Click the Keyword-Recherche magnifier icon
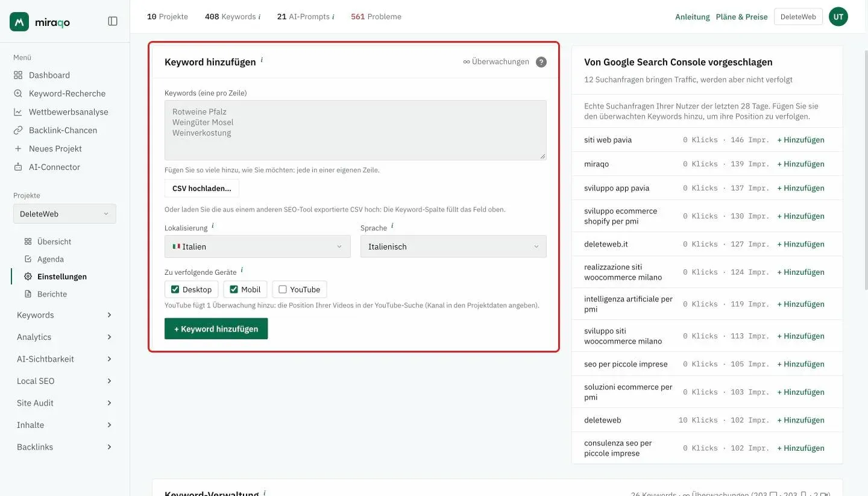This screenshot has height=496, width=868. 18,93
